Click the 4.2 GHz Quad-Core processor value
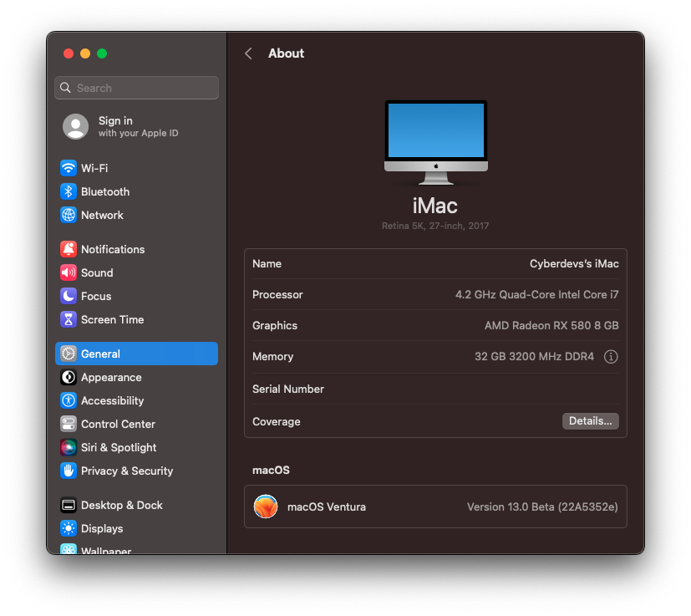Image resolution: width=691 pixels, height=616 pixels. click(x=536, y=294)
